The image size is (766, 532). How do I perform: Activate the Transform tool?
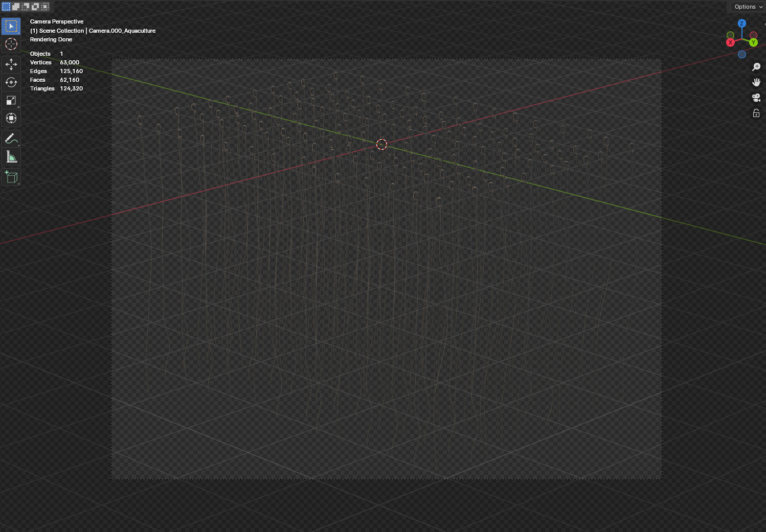click(x=11, y=118)
